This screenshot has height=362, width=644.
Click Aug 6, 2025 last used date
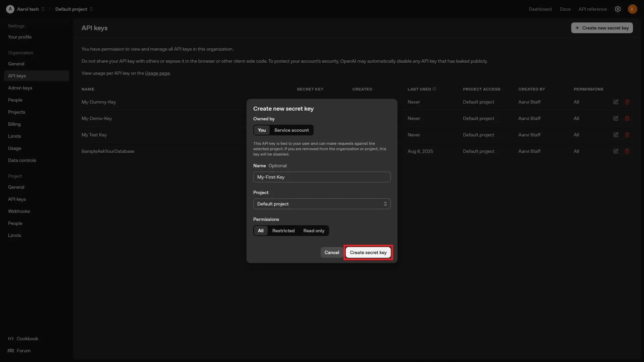[x=420, y=151]
